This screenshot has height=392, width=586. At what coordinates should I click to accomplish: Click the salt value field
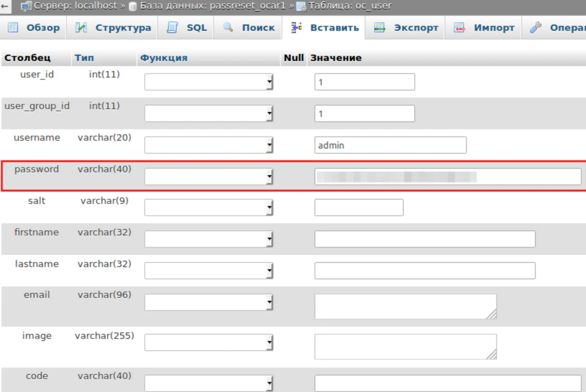(359, 207)
